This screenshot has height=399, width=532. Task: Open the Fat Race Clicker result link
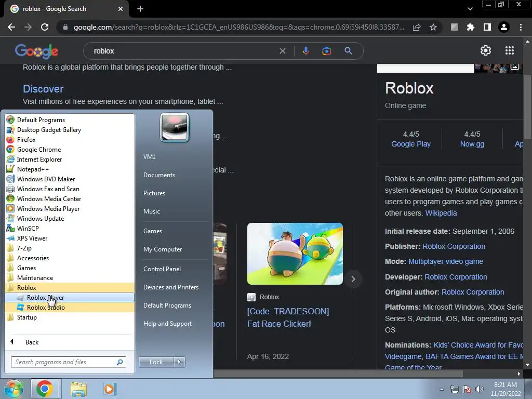(x=288, y=317)
